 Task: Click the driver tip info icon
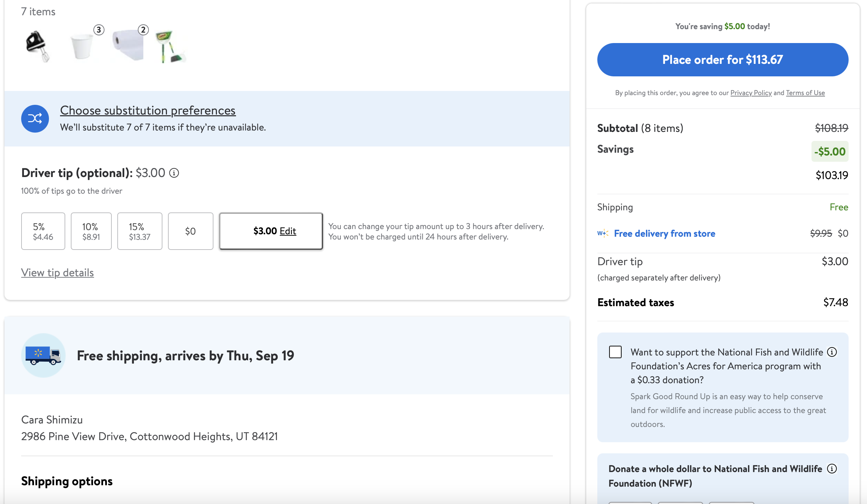174,173
